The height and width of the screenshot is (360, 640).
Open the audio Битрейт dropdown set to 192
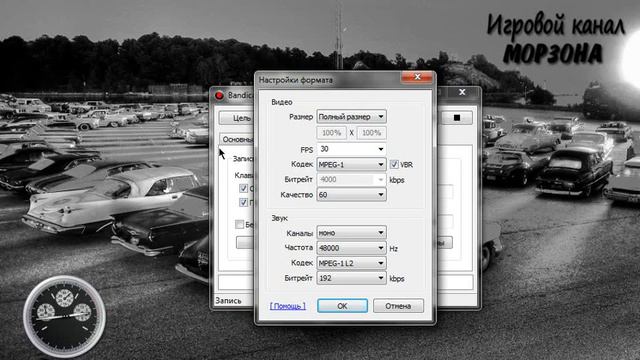[351, 278]
